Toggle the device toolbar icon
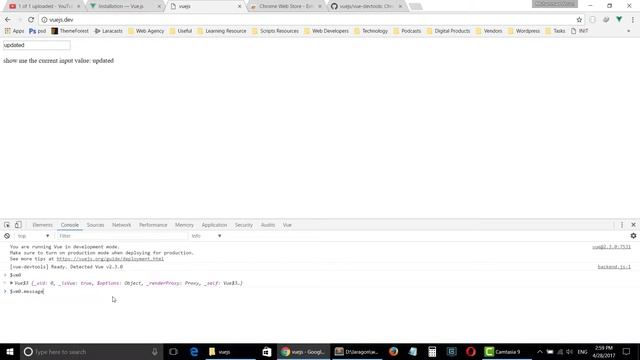This screenshot has height=360, width=640. [18, 225]
